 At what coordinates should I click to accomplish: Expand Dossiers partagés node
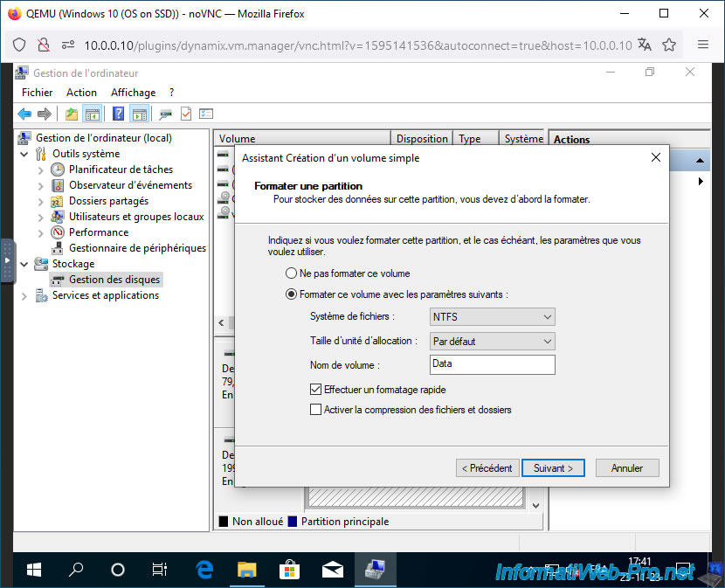[x=41, y=202]
